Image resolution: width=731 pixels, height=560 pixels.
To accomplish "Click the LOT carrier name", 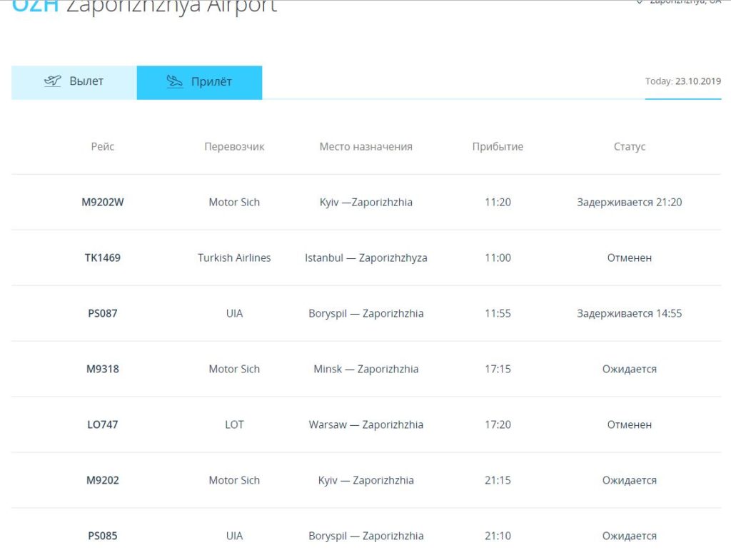I will tap(234, 424).
